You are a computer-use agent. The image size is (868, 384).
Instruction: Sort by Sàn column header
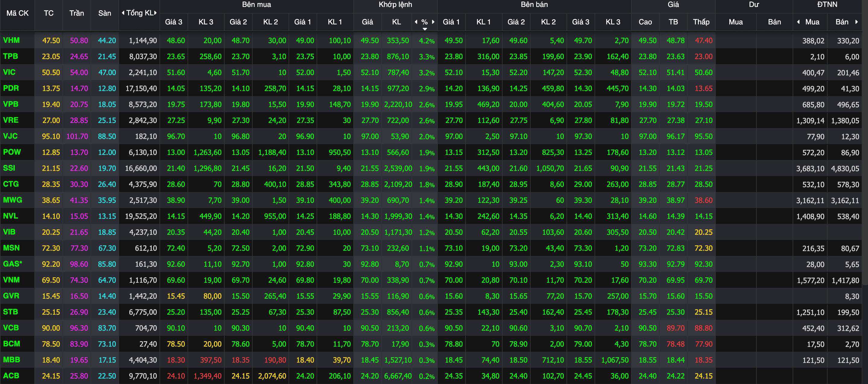point(104,13)
